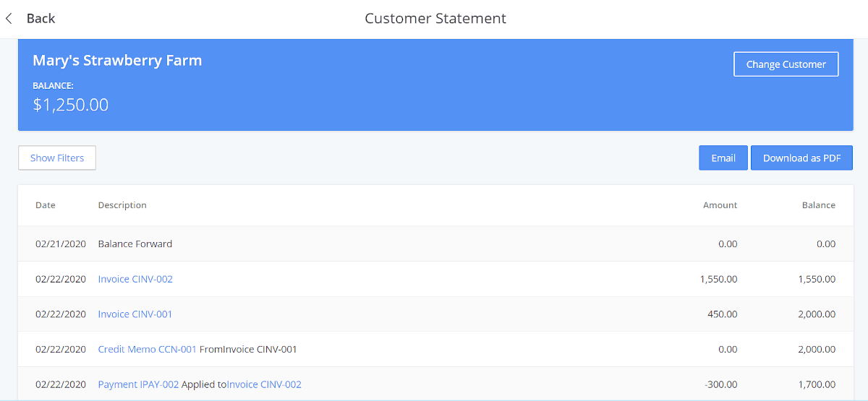Image resolution: width=868 pixels, height=401 pixels.
Task: Open Payment IPAY-002 link
Action: click(x=138, y=384)
